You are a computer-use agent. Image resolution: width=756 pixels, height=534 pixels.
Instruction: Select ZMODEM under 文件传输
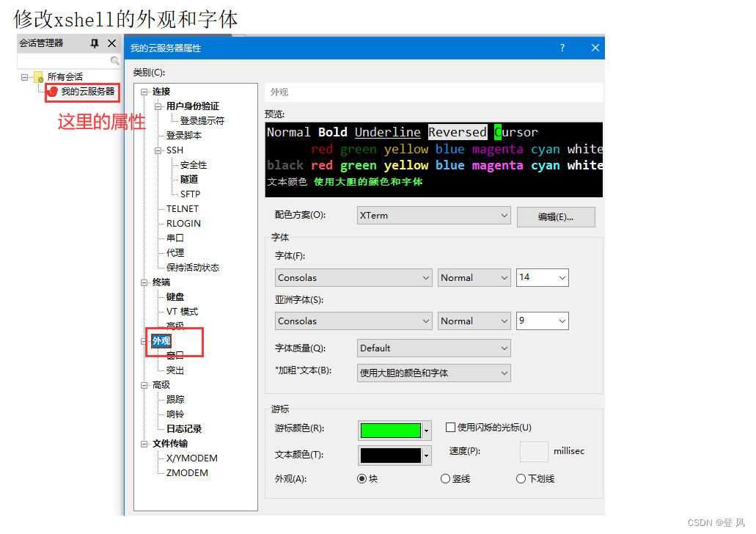[187, 472]
